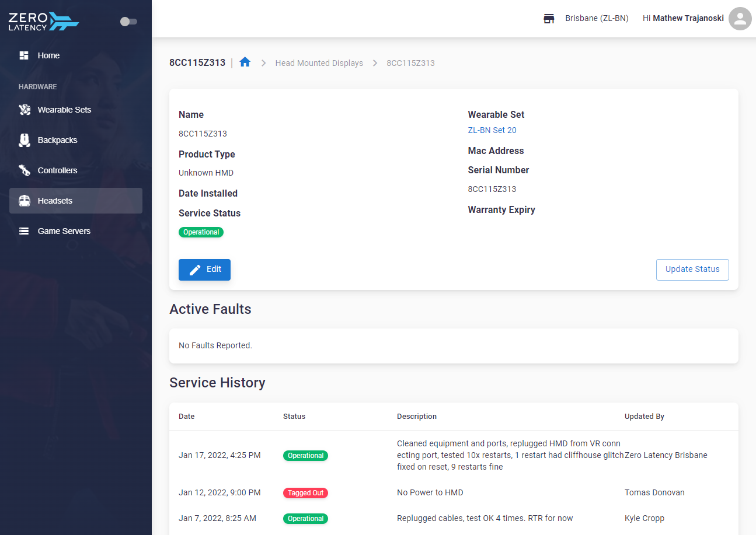
Task: Click the store location icon
Action: tap(549, 19)
